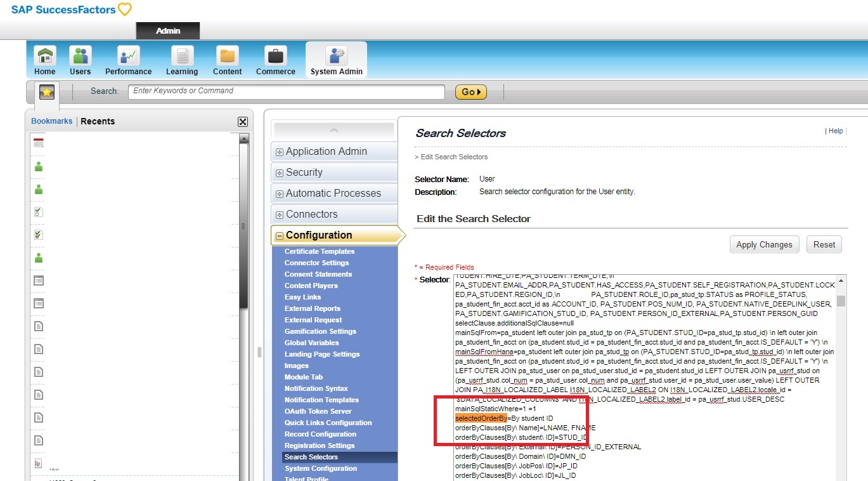Viewport: 868px width, 481px height.
Task: Expand the Automatic Processes section
Action: coord(334,193)
